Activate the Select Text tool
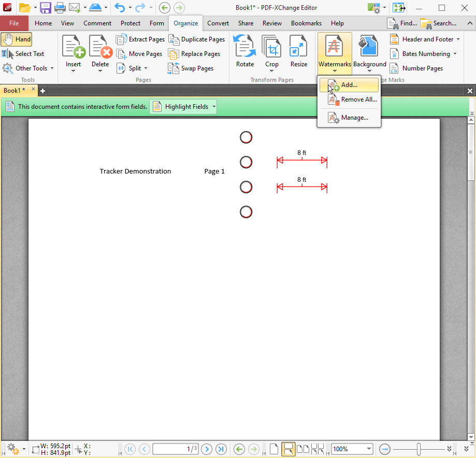 pos(23,53)
